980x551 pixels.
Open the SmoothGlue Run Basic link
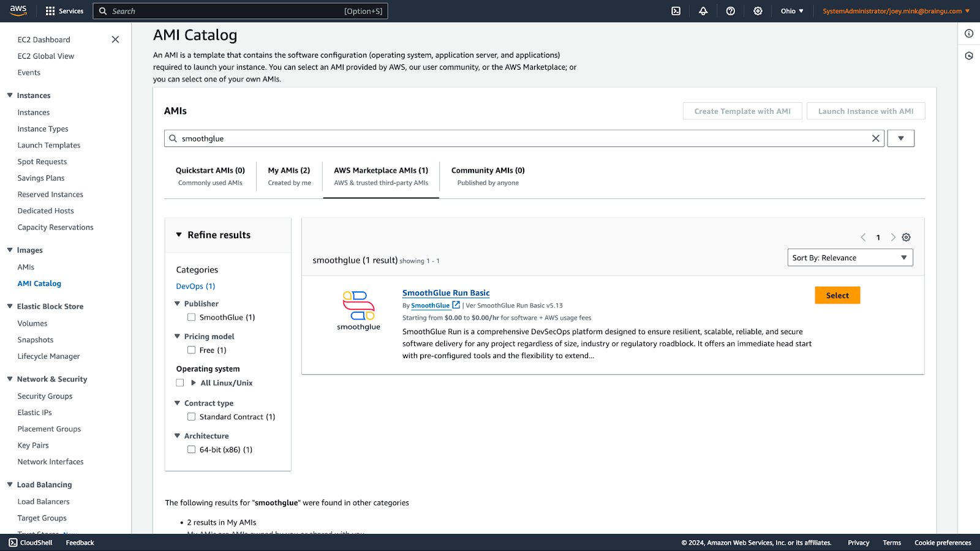click(446, 293)
